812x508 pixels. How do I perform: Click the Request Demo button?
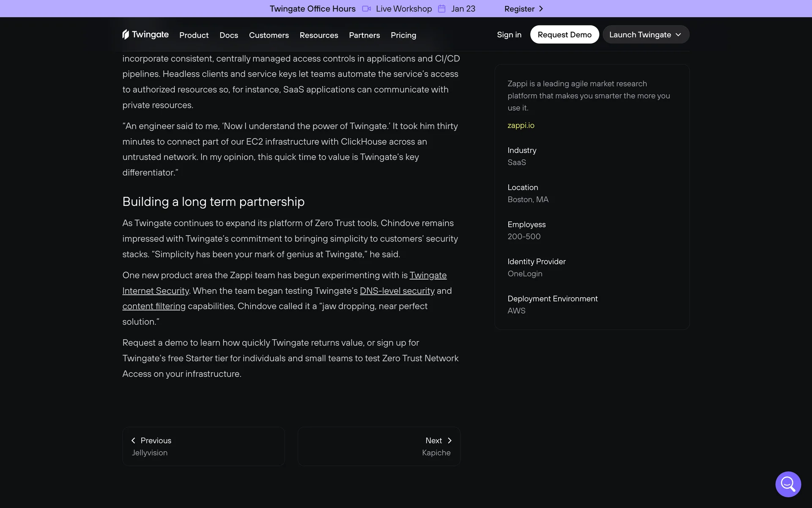564,35
